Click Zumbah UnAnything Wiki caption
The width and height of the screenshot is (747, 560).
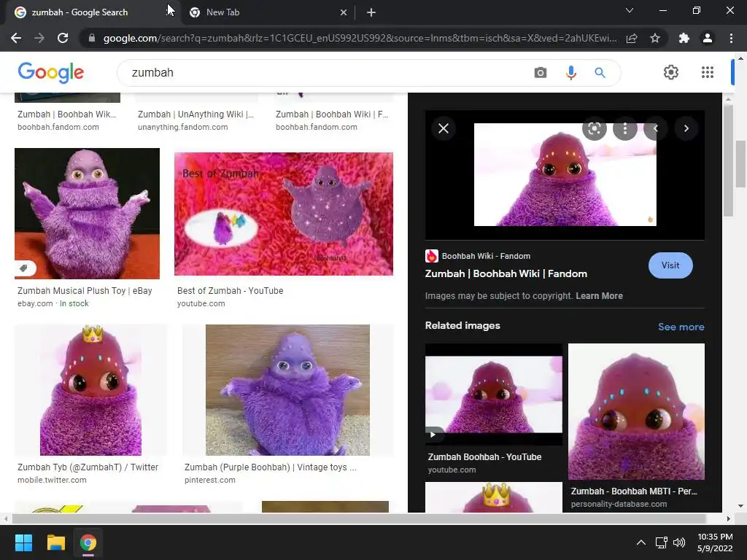[196, 114]
